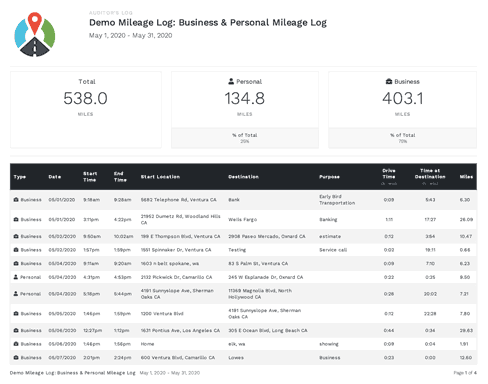Click the briefcase icon in the 1200 Ventura Blvd row
488x384 pixels.
pyautogui.click(x=16, y=313)
